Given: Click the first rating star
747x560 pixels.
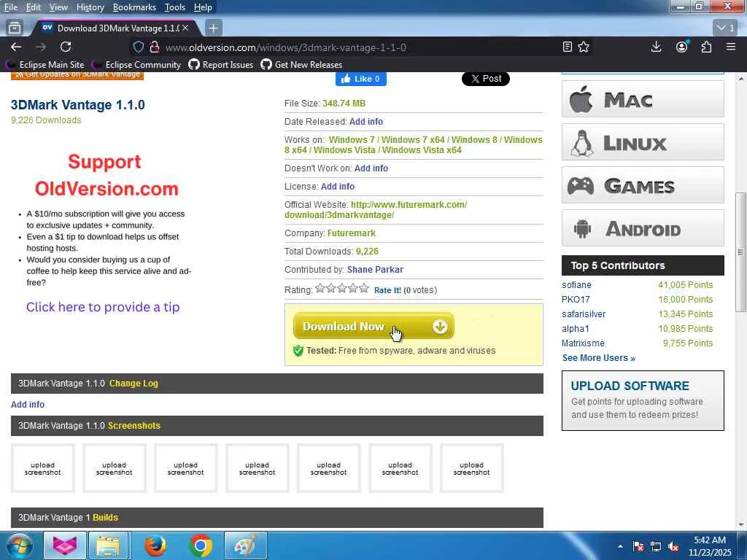Looking at the screenshot, I should click(320, 288).
